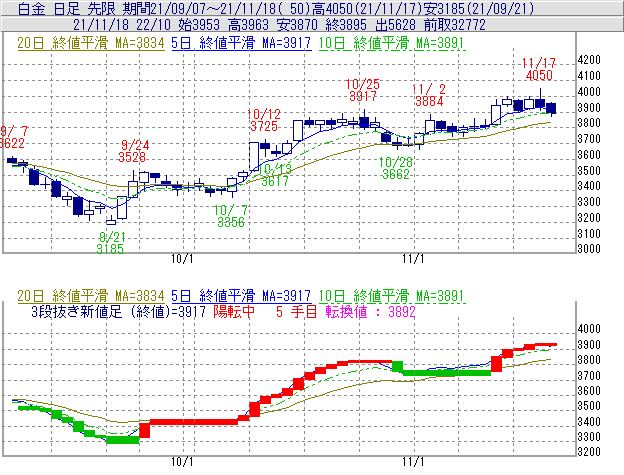Viewport: 624px width, 475px height.
Task: Select the 5日 終値平滑 MA=3917 legend in the upper chart
Action: tap(241, 43)
